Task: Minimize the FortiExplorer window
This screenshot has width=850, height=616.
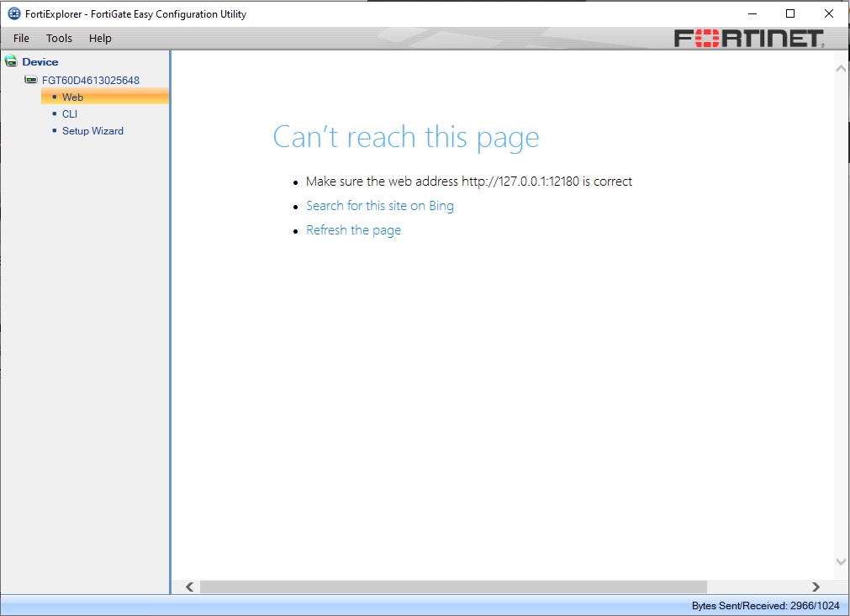Action: [752, 13]
